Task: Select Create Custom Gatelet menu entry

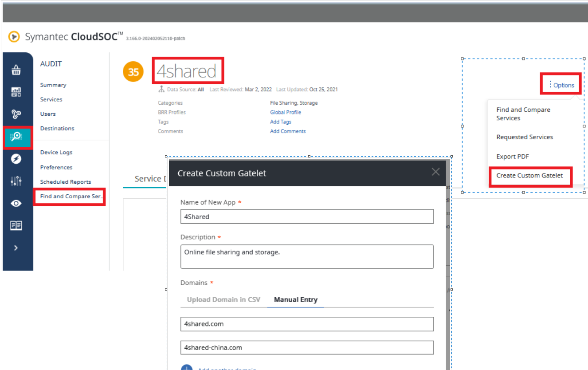Action: tap(529, 176)
